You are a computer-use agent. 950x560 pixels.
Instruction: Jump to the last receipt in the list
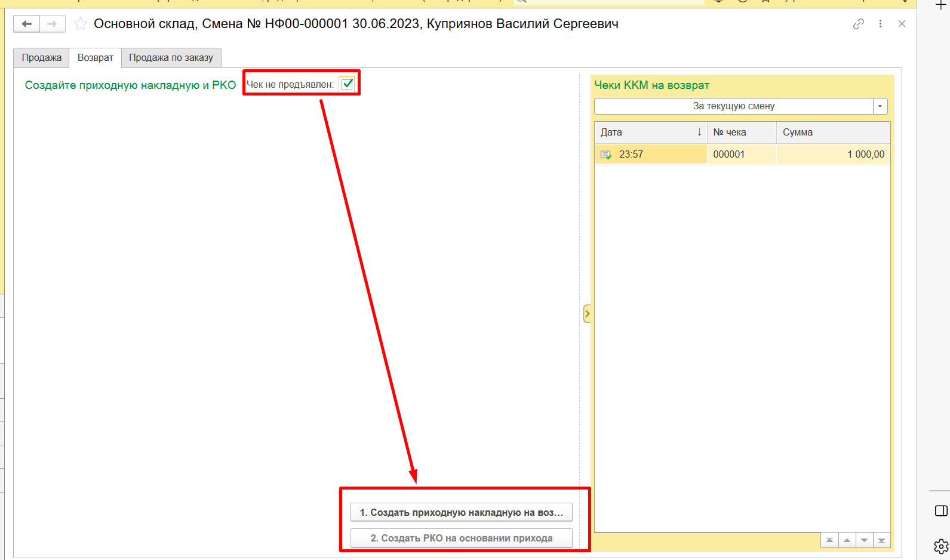[x=881, y=540]
